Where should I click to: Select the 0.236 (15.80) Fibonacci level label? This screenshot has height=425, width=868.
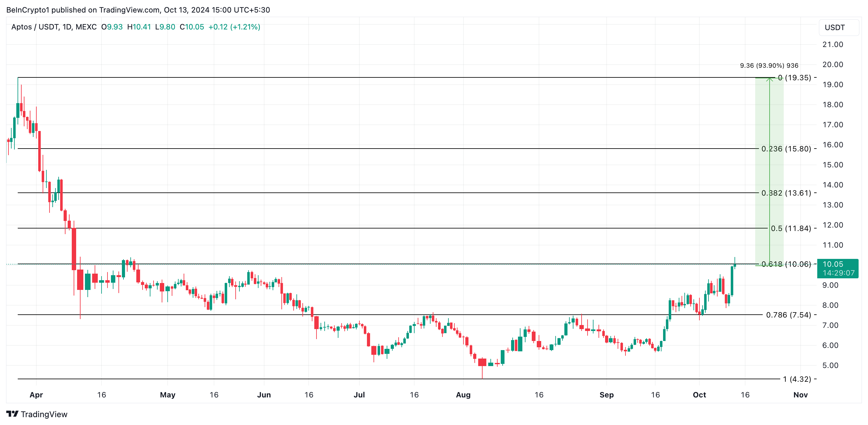(x=786, y=149)
